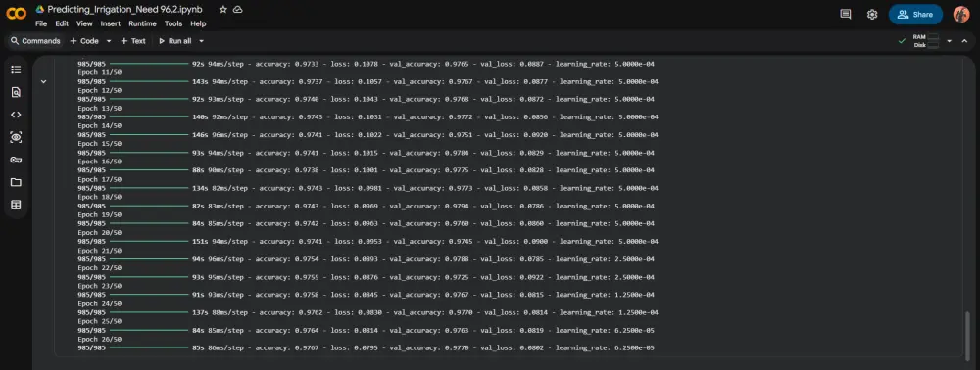Click the Share button

915,14
